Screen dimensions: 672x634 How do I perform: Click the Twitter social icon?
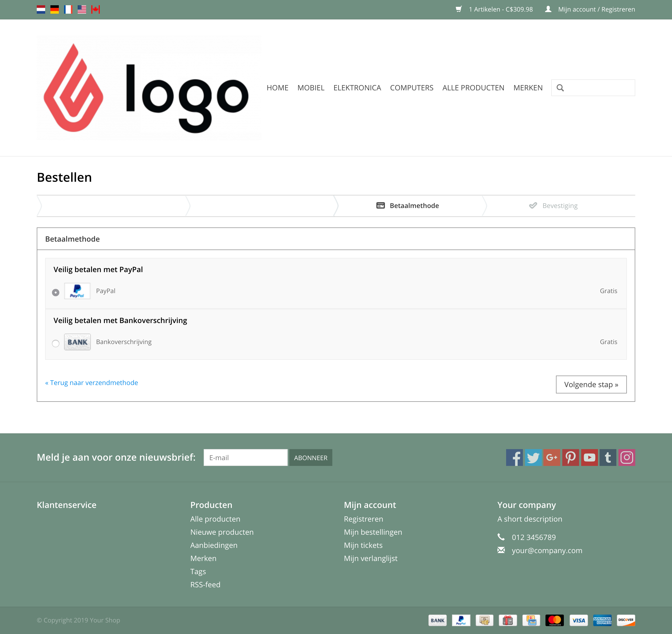click(x=533, y=457)
